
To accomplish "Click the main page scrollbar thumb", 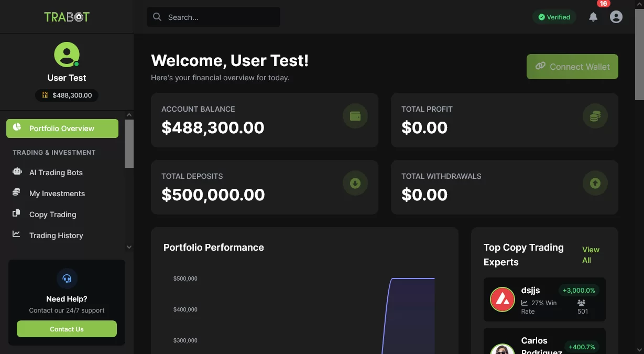I will (639, 53).
